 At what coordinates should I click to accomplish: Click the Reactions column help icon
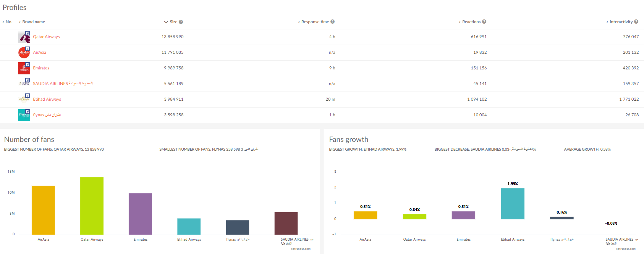[484, 22]
